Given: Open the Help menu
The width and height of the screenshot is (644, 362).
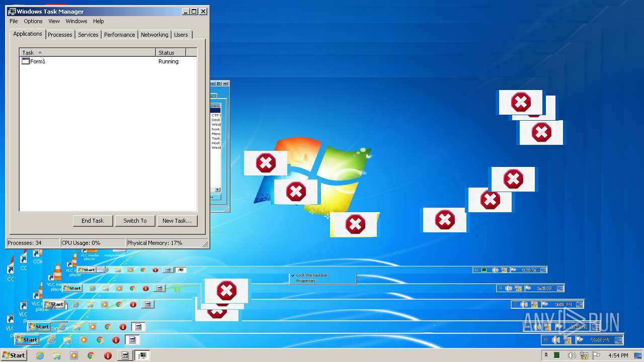Looking at the screenshot, I should coord(99,21).
